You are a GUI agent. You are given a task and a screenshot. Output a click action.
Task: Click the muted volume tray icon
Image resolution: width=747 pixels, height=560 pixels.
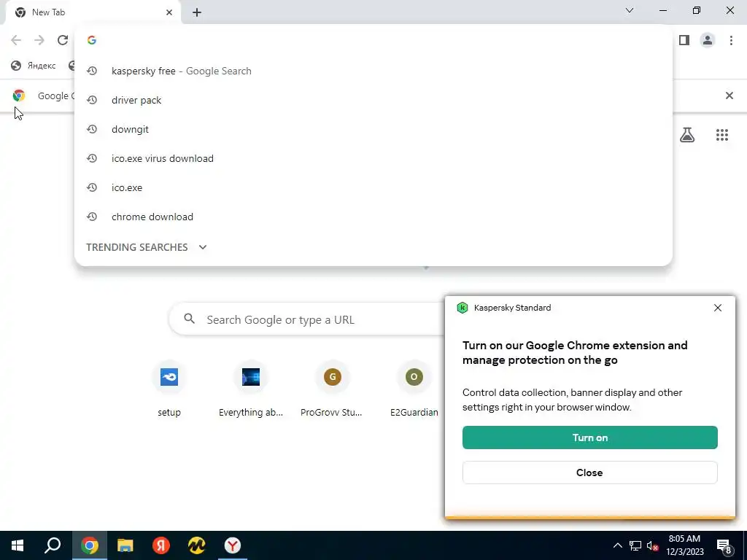653,545
